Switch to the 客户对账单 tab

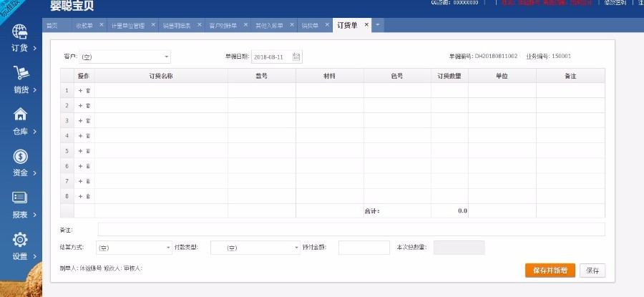click(223, 26)
